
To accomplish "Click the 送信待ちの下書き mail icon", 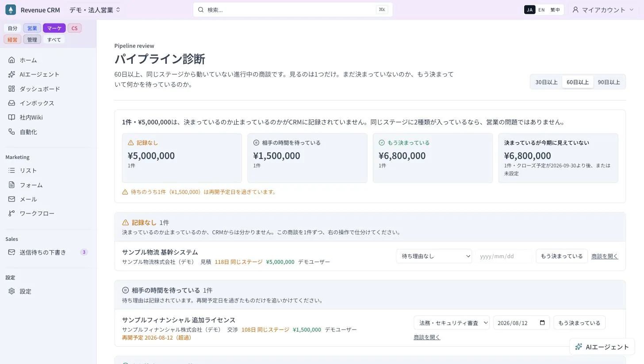I will 11,252.
